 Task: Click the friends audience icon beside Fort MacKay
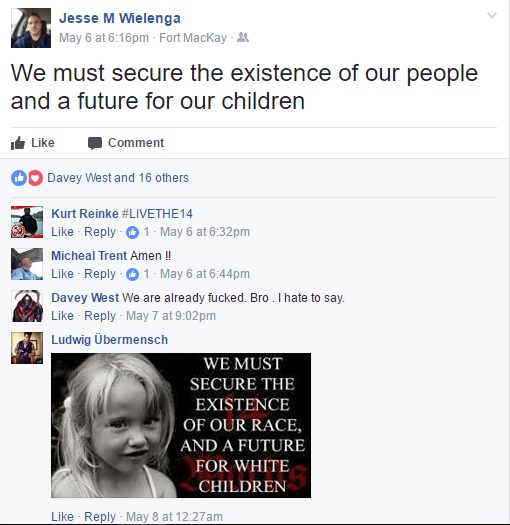click(243, 38)
